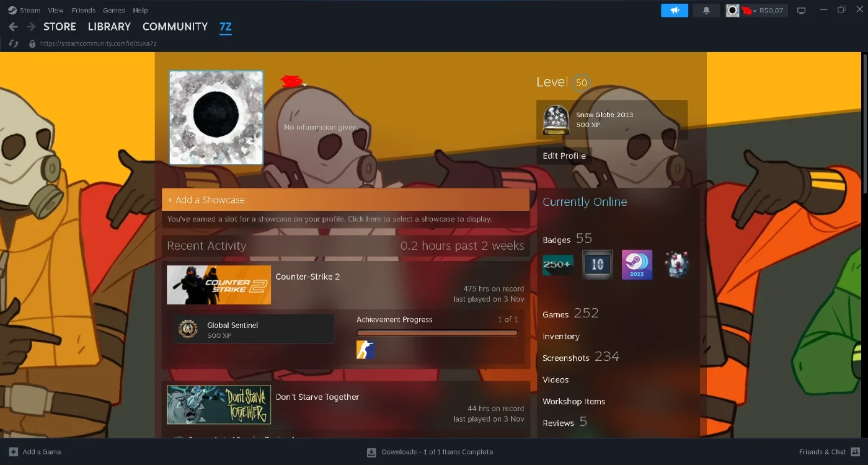Open the Games menu
This screenshot has height=465, width=868.
tap(114, 11)
